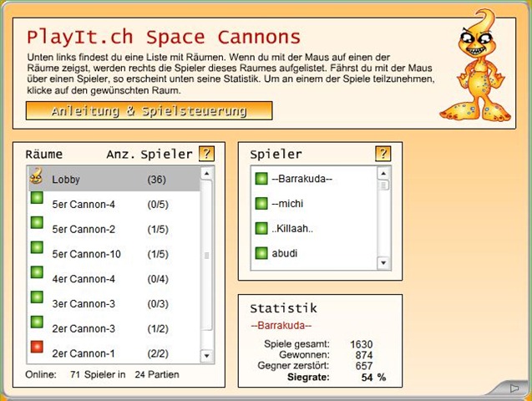The height and width of the screenshot is (401, 532).
Task: Select player abudi
Action: coord(314,253)
